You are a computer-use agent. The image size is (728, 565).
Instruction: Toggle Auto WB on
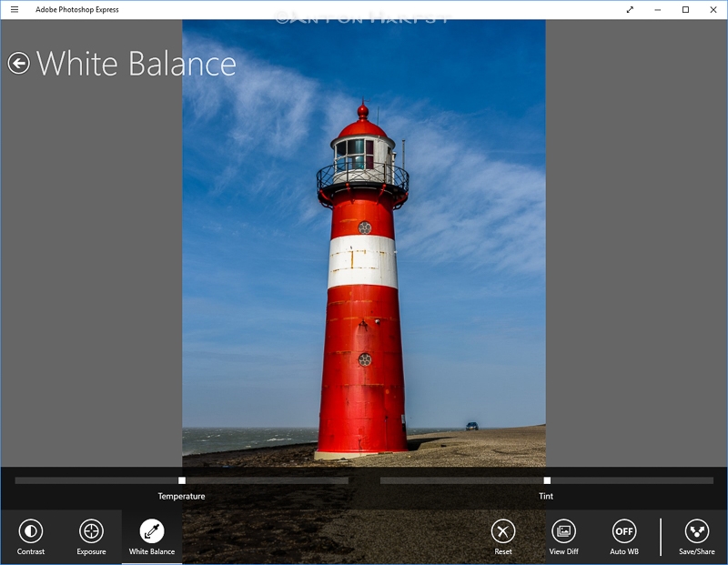point(624,531)
